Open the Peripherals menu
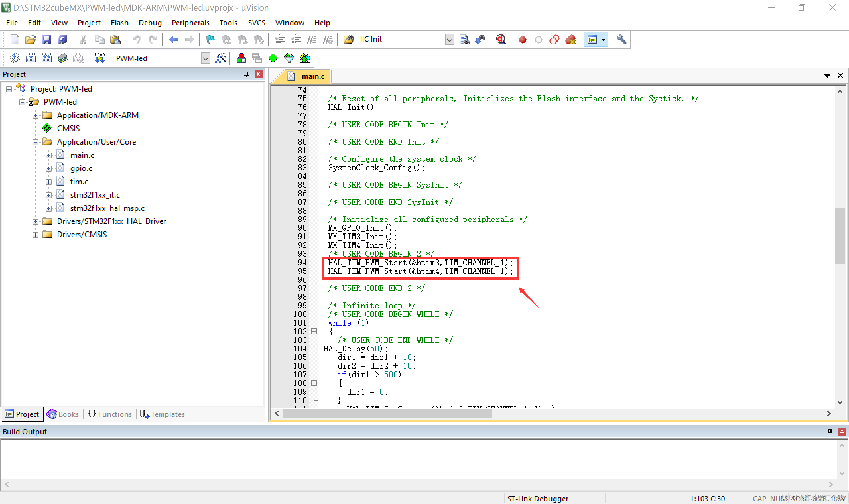 (x=190, y=23)
